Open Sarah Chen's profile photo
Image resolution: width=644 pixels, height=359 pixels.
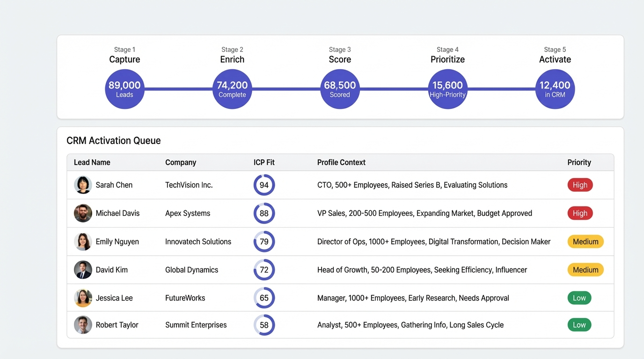[x=83, y=185]
